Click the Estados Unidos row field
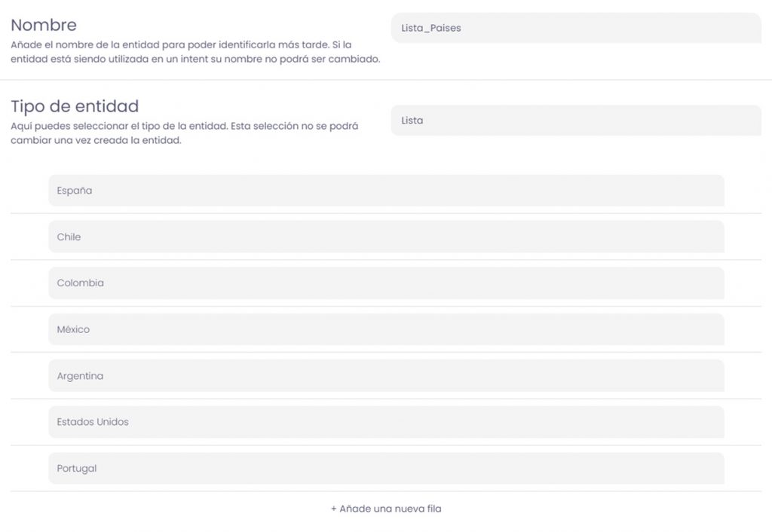Viewport: 772px width, 532px height. [386, 422]
